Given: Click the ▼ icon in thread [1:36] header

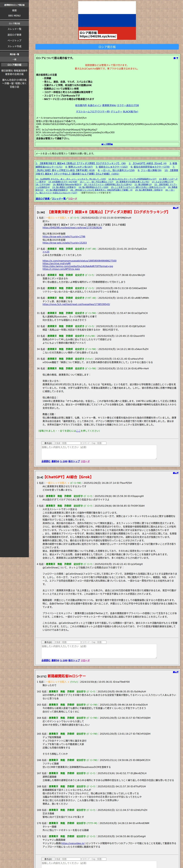Looking at the screenshot, I should (178, 208).
